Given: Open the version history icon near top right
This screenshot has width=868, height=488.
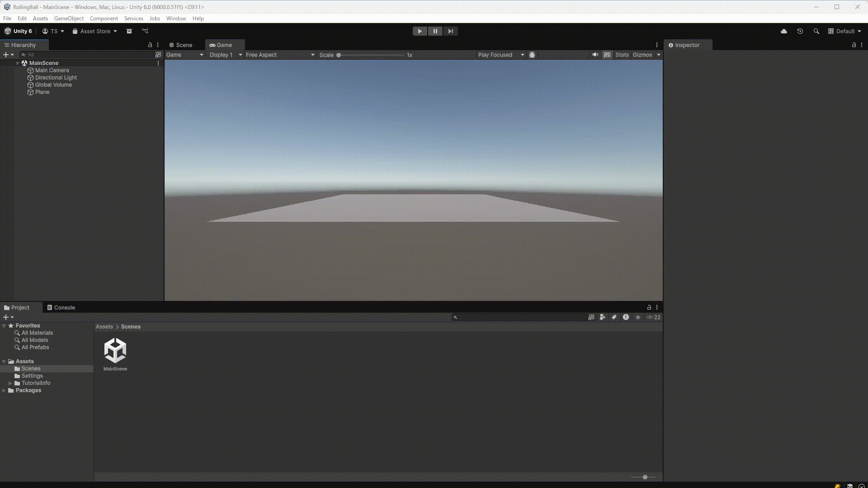Looking at the screenshot, I should [800, 31].
